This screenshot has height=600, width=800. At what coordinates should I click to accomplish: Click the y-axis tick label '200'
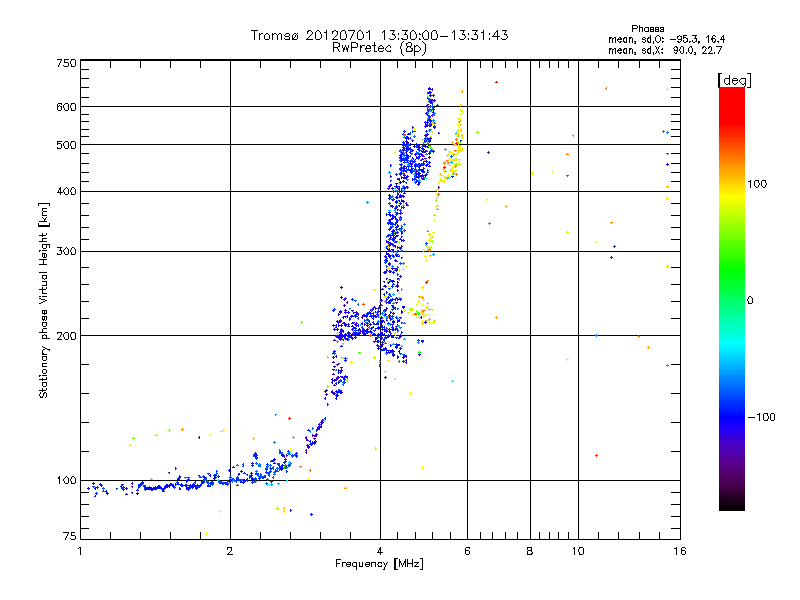[x=66, y=336]
